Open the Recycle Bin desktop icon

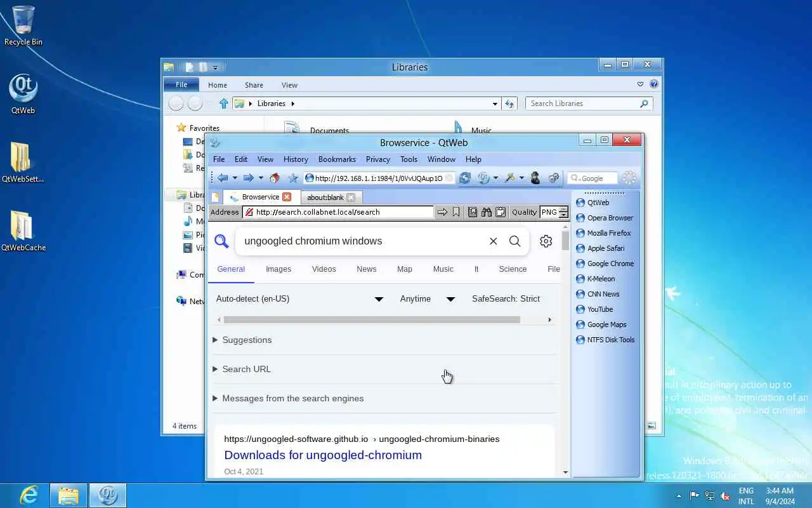(x=23, y=25)
